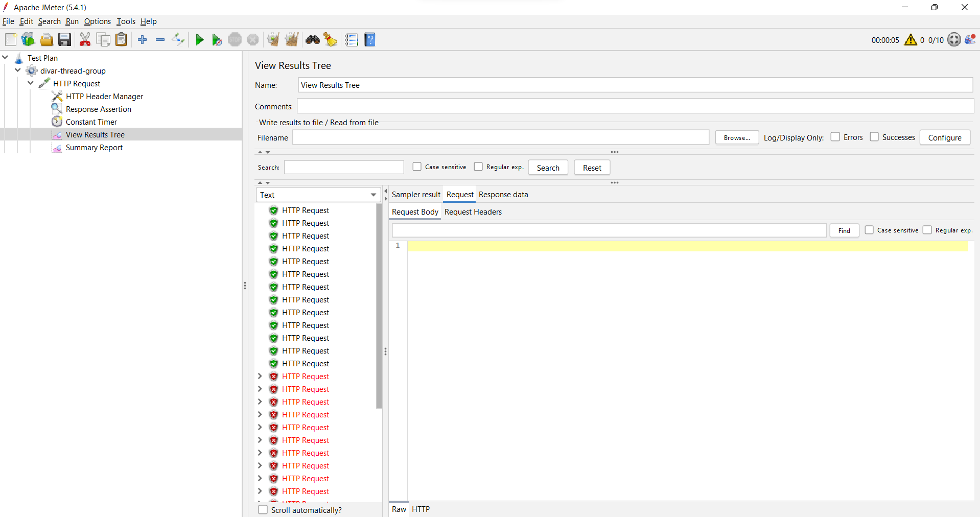Toggle Scroll automatically checkbox

click(263, 510)
